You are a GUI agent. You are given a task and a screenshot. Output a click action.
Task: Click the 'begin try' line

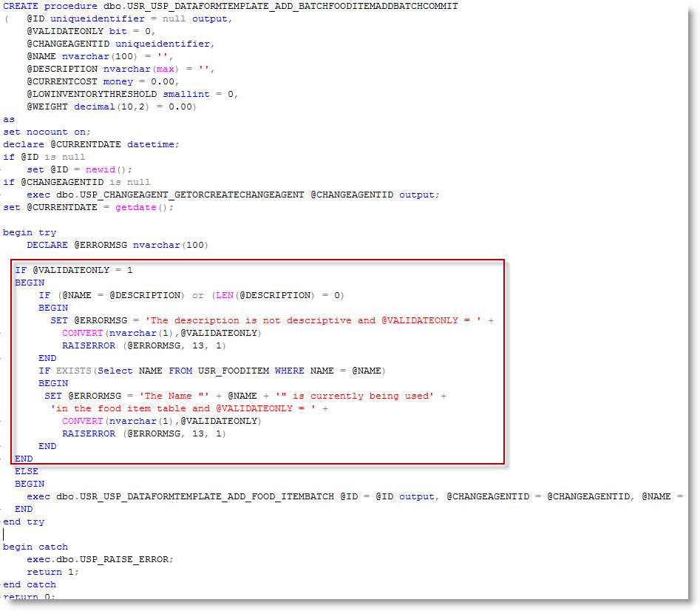coord(30,232)
